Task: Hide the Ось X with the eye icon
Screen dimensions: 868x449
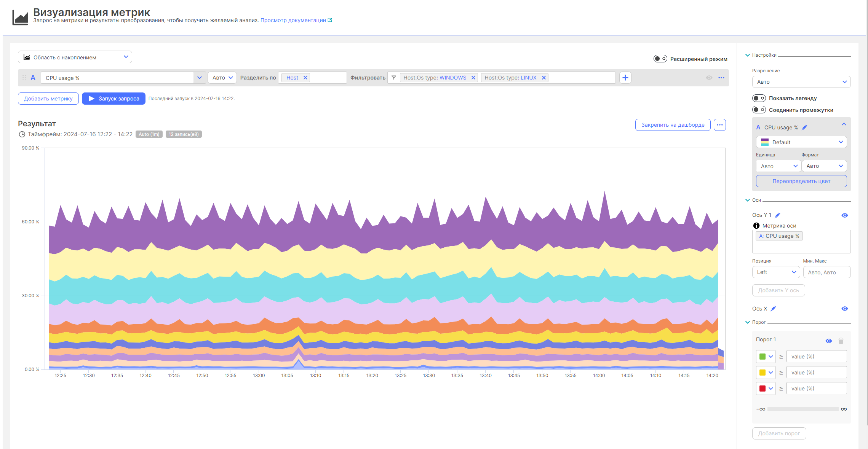Action: [x=844, y=309]
